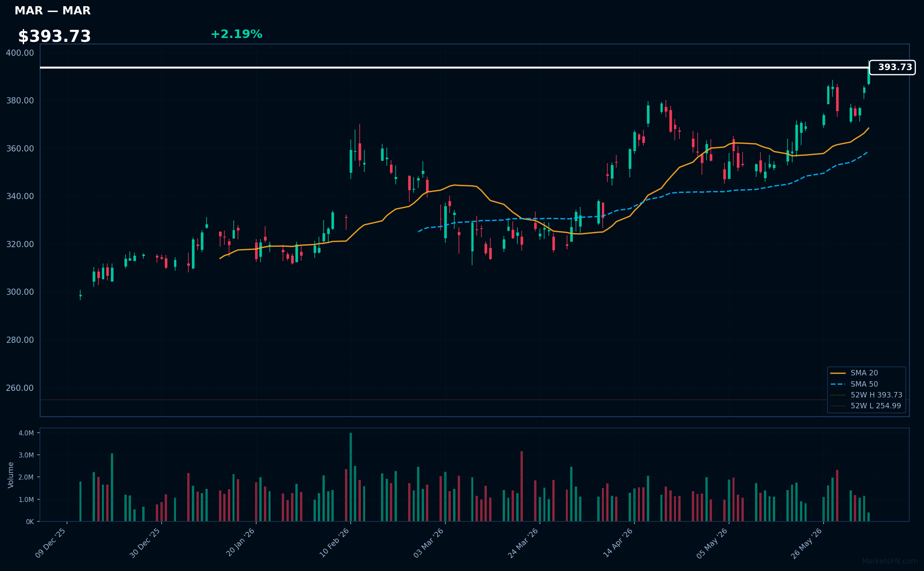Viewport: 924px width, 571px height.
Task: Click the first candlestick just below 300.00
Action: pos(80,295)
